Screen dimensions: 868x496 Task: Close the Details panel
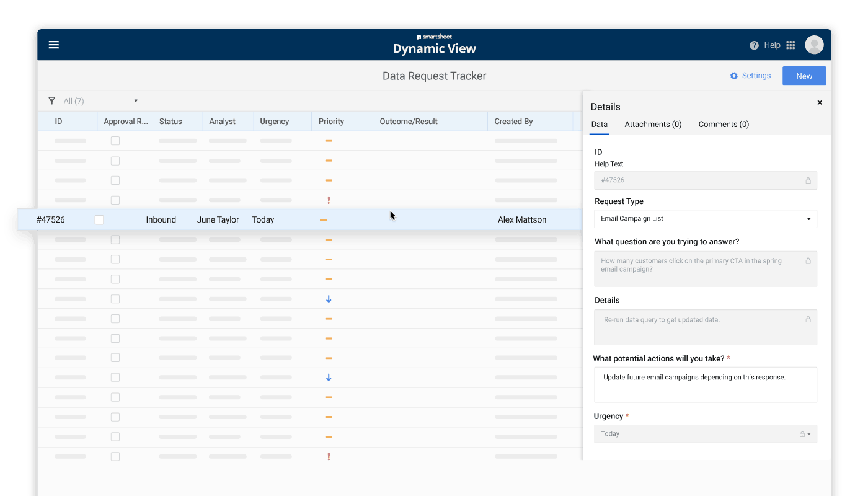point(820,103)
